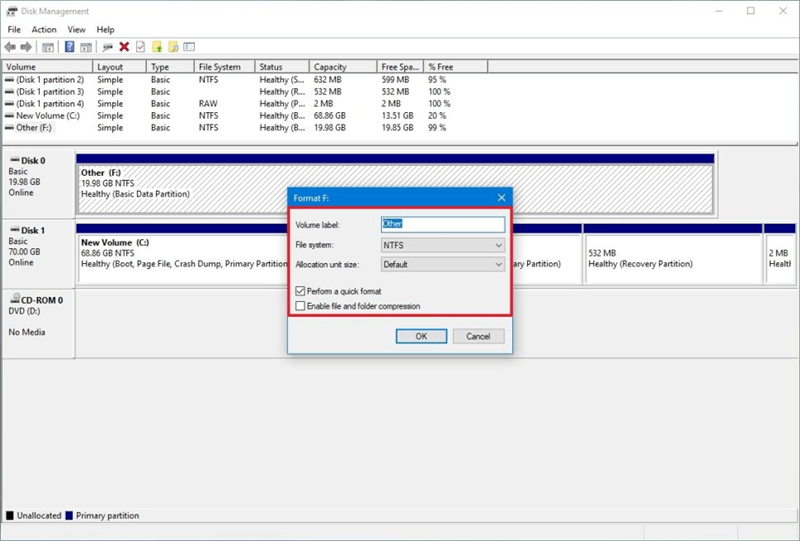Click the Volume label text field
The height and width of the screenshot is (541, 800).
(442, 224)
